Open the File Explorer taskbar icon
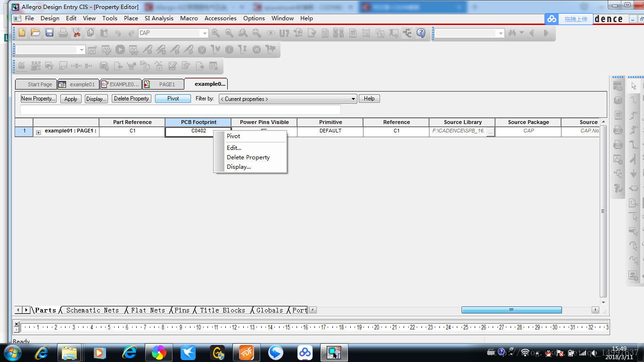 click(x=70, y=353)
